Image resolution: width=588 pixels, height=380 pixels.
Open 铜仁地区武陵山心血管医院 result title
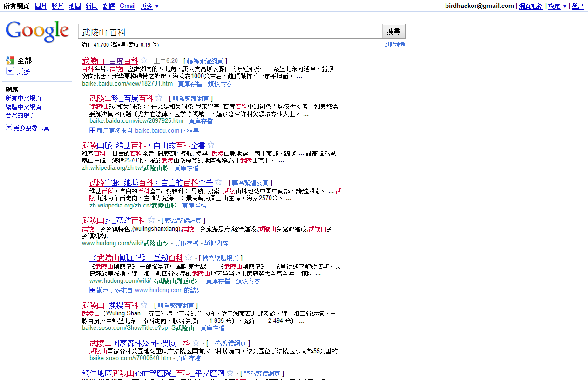pyautogui.click(x=153, y=373)
